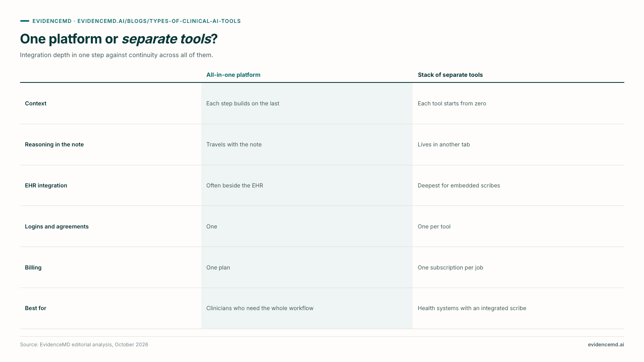This screenshot has height=362, width=644.
Task: Click the EVIDENCEMD.AI/BLOGS/TYPES-OF-CLINICAL-AI-TOOLS header text
Action: [x=159, y=21]
